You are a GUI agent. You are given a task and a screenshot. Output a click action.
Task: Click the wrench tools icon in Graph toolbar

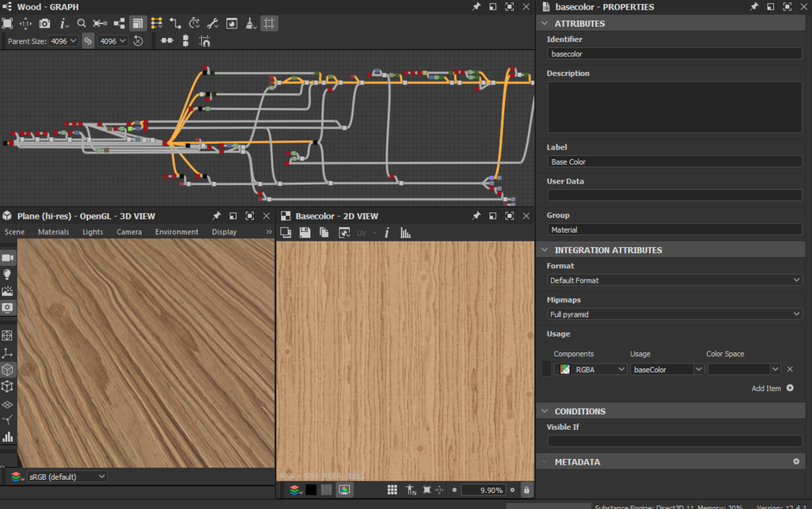[212, 23]
